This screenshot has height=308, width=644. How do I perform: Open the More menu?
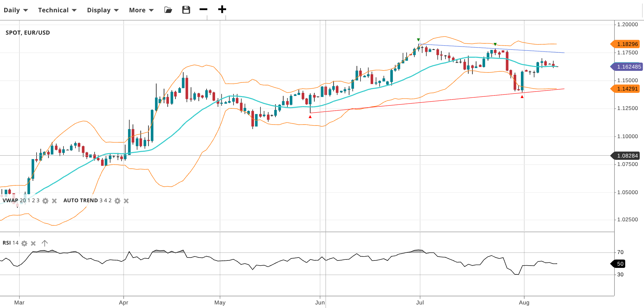click(x=141, y=10)
